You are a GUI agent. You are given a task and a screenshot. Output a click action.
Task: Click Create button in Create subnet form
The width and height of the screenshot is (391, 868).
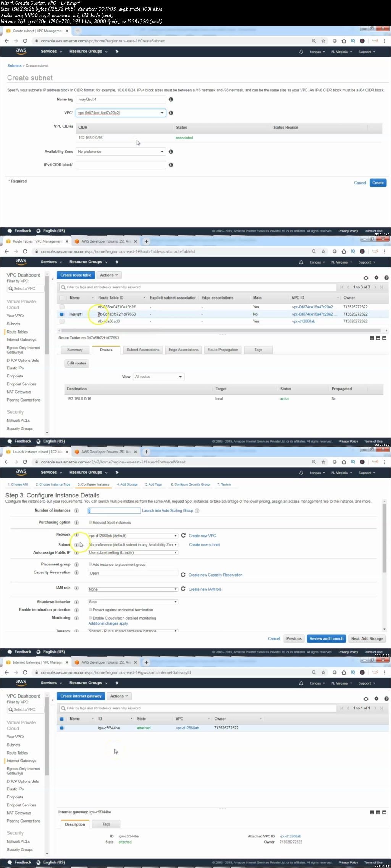click(378, 183)
